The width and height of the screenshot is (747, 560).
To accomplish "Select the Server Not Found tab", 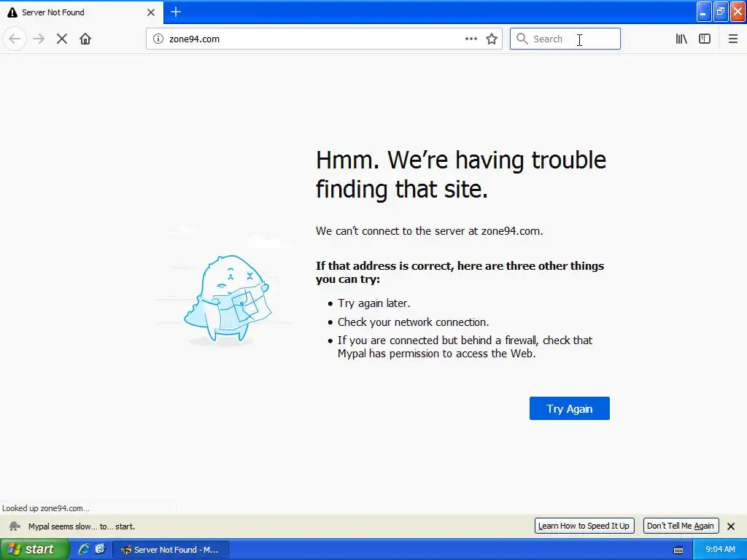I will coord(81,12).
